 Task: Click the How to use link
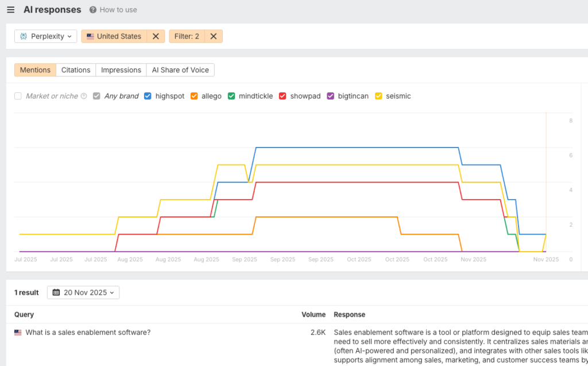pyautogui.click(x=118, y=10)
